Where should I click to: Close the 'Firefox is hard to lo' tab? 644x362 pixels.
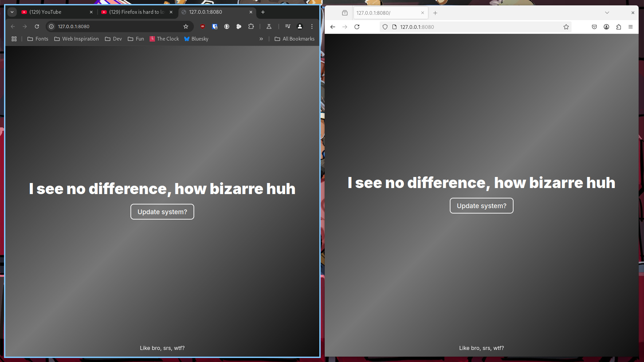point(171,12)
